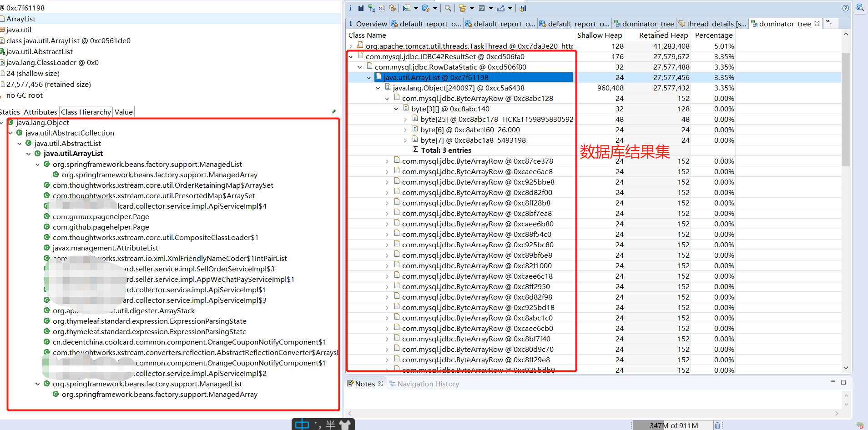
Task: Minimize the Notes panel
Action: [833, 381]
